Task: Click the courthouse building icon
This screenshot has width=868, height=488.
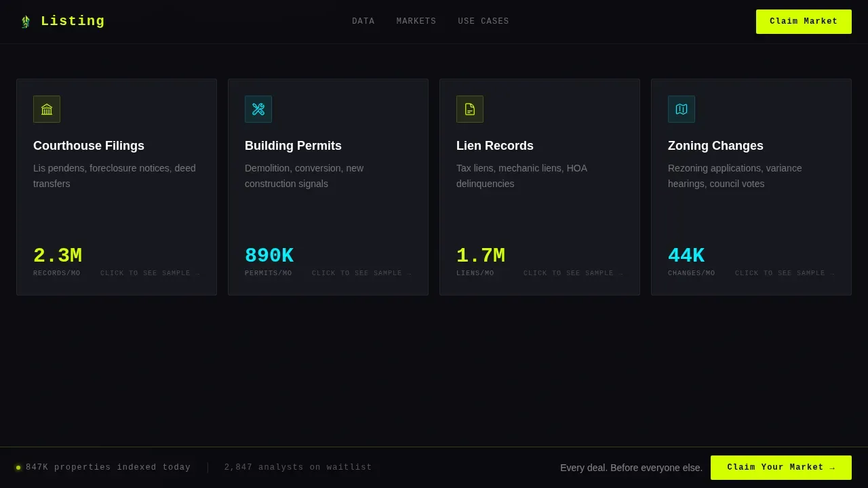Action: [47, 109]
